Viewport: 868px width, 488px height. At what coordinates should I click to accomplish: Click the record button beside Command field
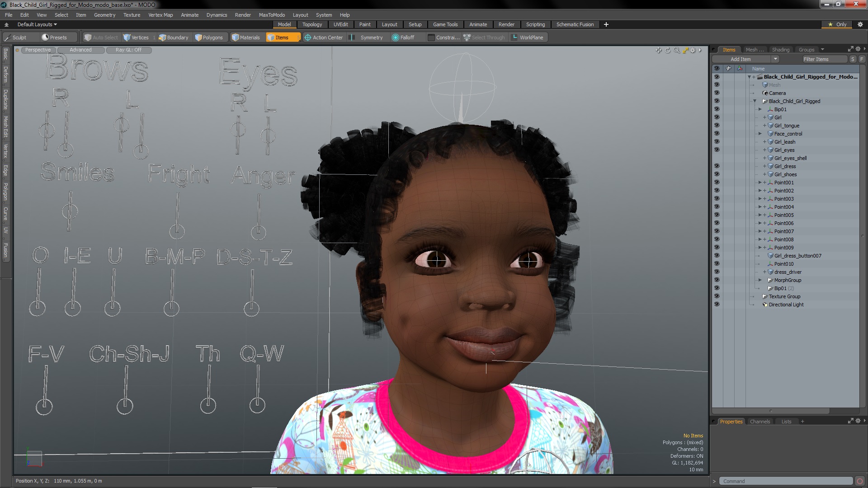(860, 481)
